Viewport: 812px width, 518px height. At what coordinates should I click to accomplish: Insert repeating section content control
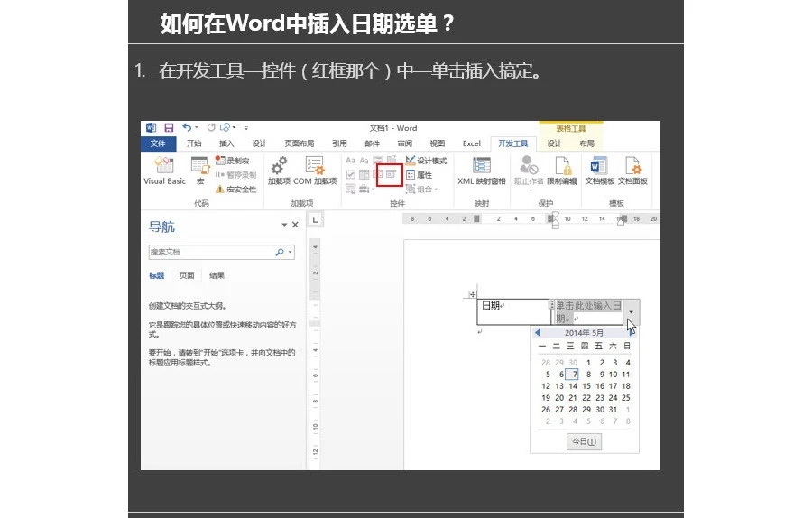(x=351, y=189)
